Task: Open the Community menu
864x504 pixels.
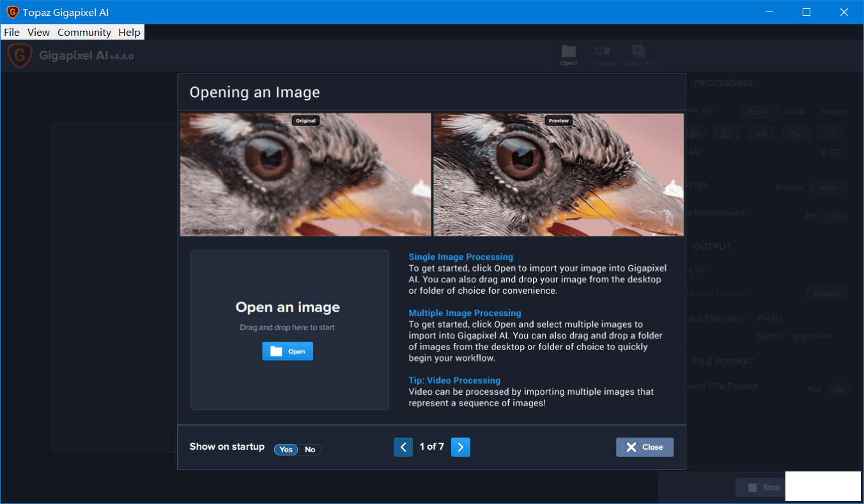Action: click(x=84, y=32)
